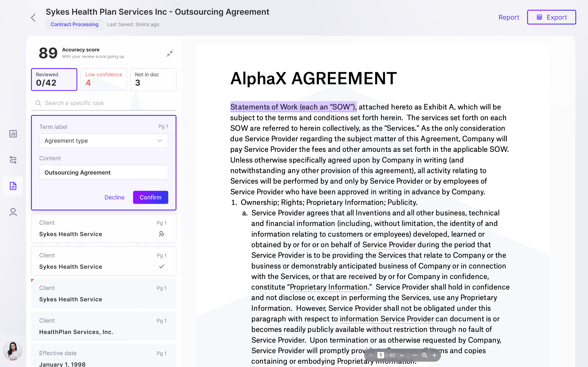Click the back arrow icon

pos(33,18)
